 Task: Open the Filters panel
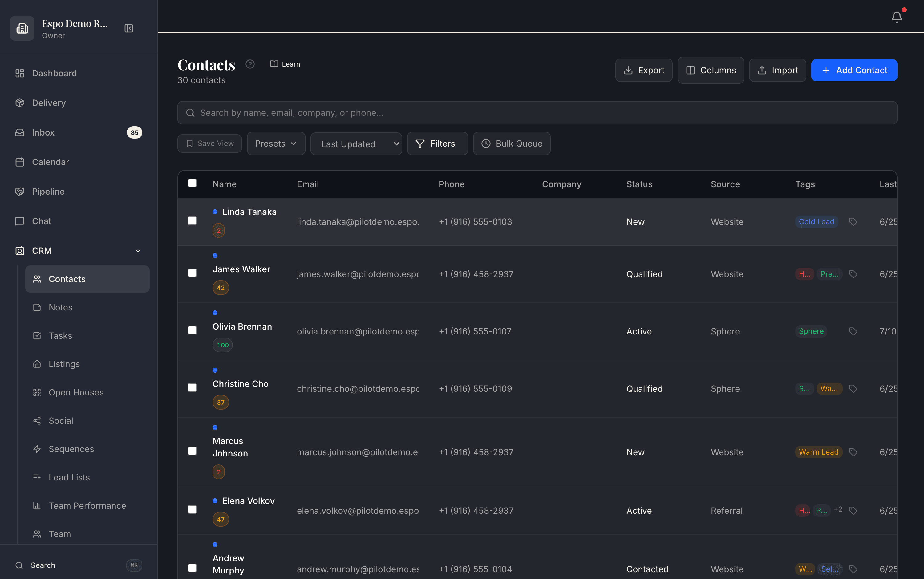click(x=437, y=144)
